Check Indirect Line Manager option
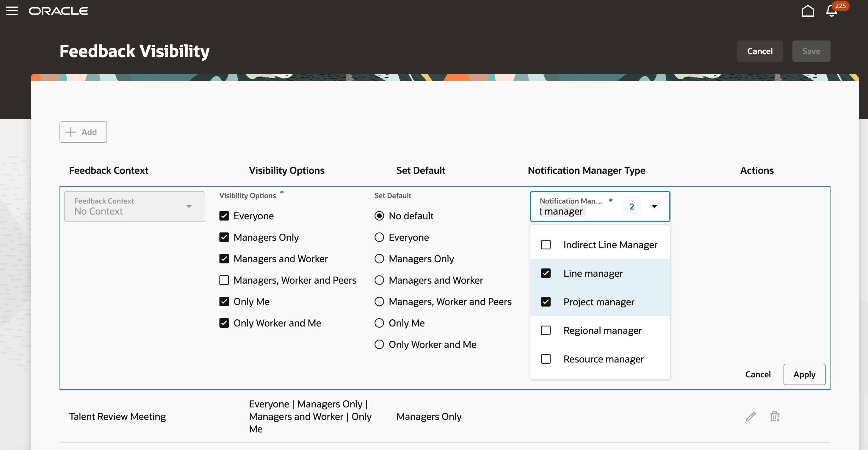 click(546, 245)
